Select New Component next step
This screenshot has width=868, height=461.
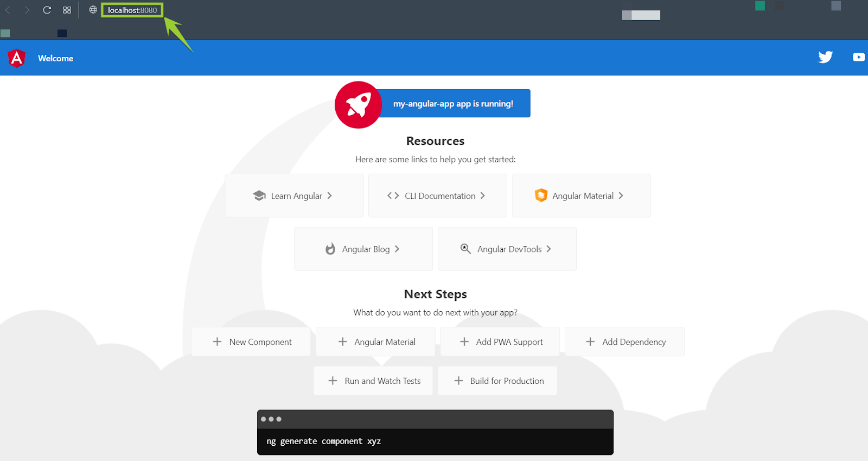click(251, 342)
